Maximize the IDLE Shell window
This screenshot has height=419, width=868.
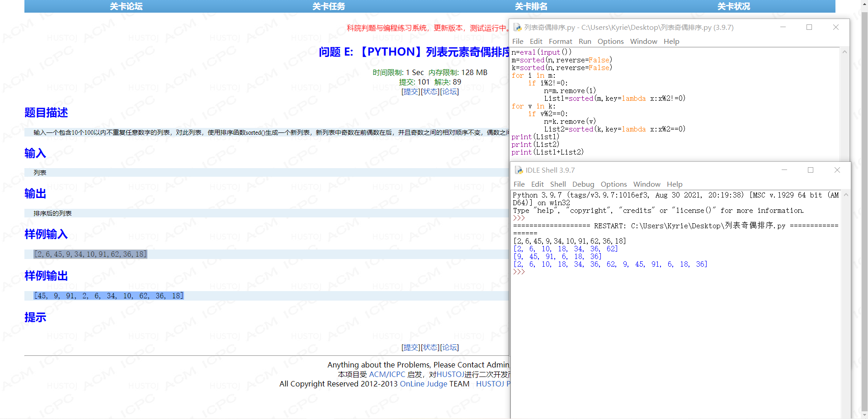point(811,170)
